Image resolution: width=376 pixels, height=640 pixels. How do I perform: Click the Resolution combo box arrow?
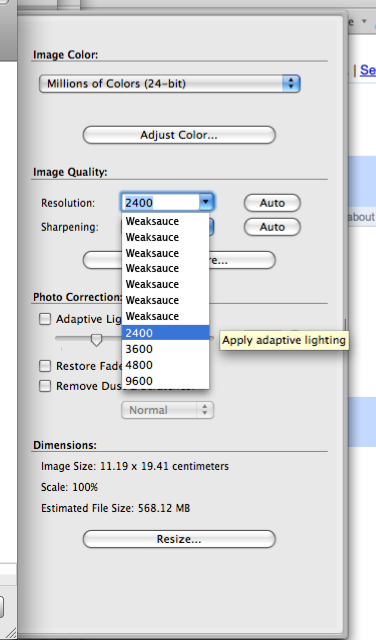tap(205, 202)
